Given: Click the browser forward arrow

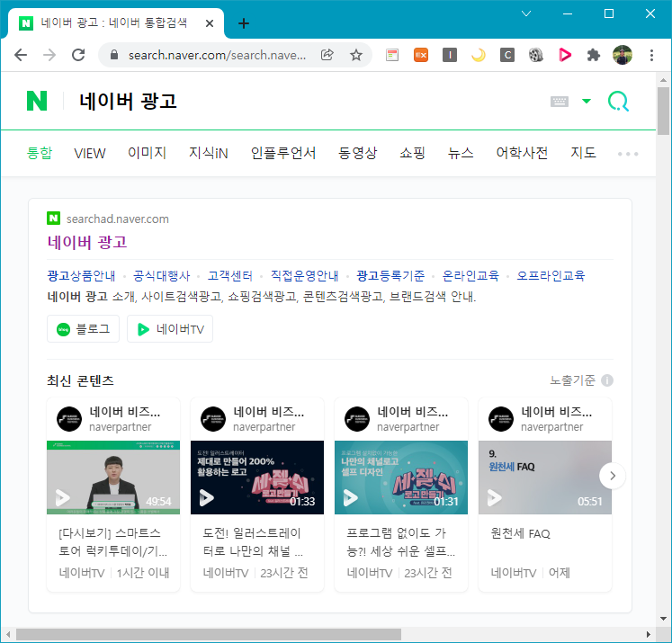Looking at the screenshot, I should (49, 55).
